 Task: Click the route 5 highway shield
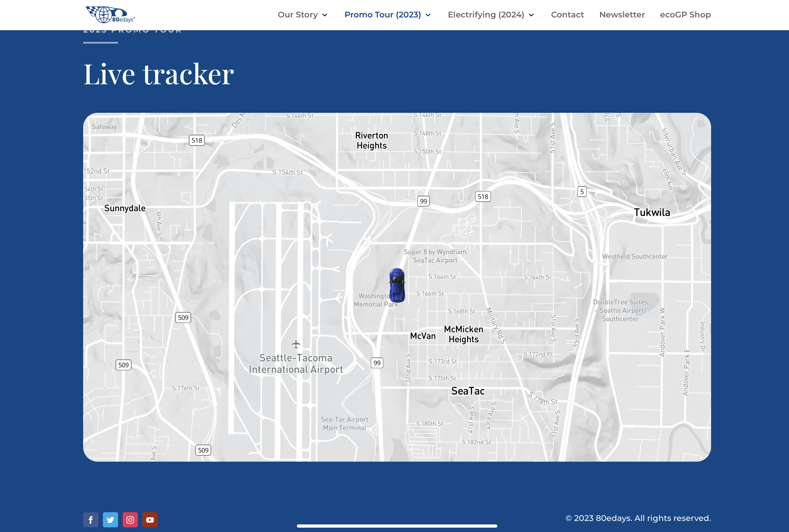(x=582, y=192)
